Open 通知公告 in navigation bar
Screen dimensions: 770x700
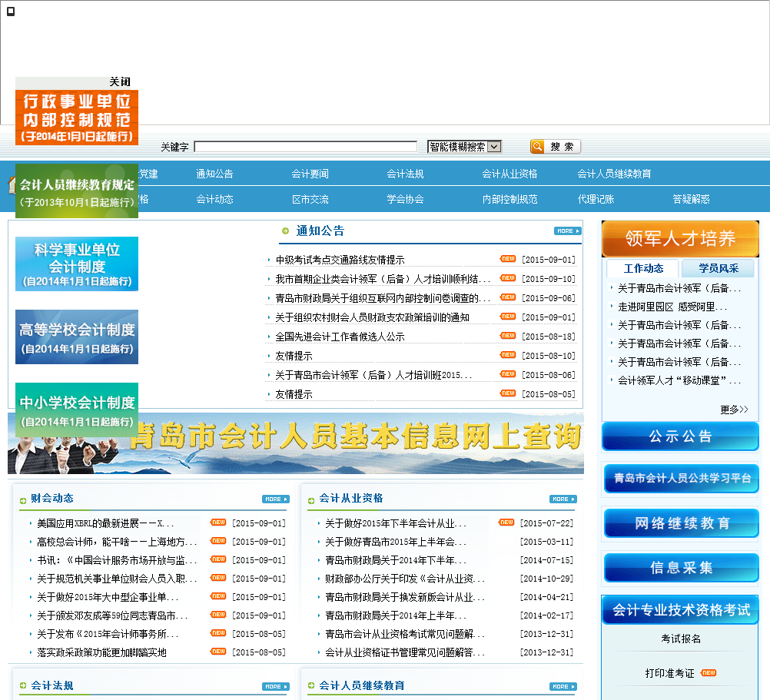click(214, 174)
